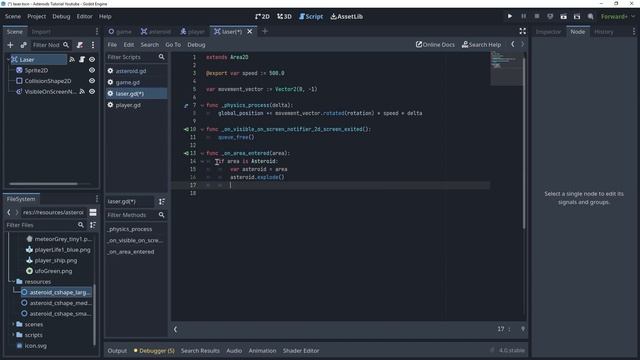Toggle visibility of Sprite2D node
Image resolution: width=640 pixels, height=360 pixels.
(92, 70)
